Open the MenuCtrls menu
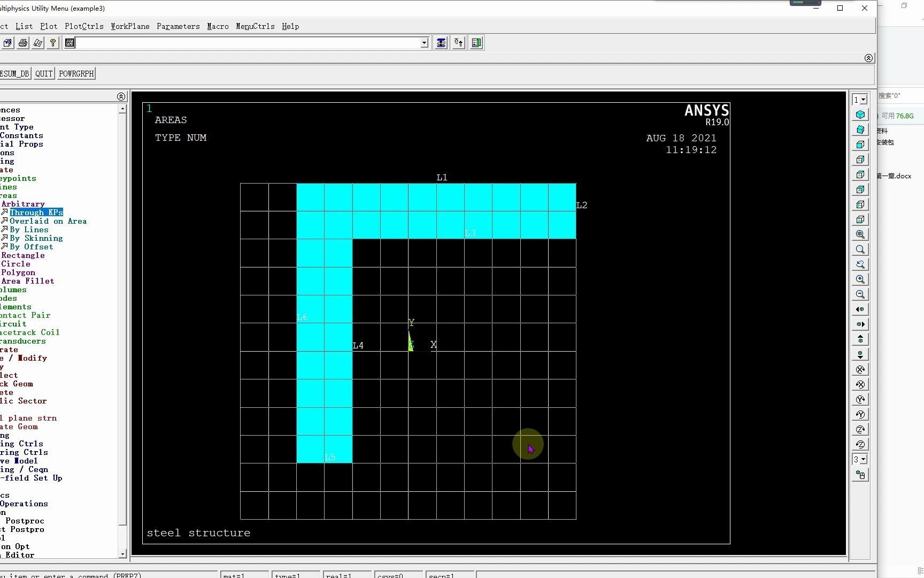The height and width of the screenshot is (578, 924). (255, 26)
